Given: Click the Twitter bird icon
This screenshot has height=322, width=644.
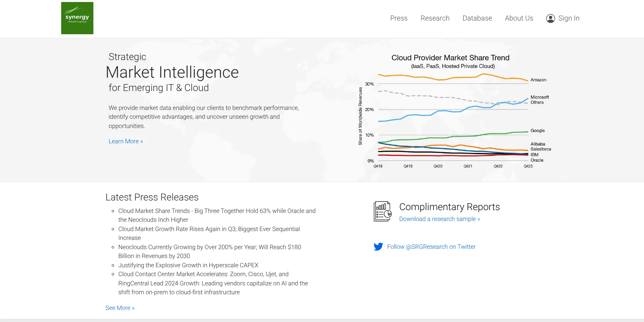Looking at the screenshot, I should [x=378, y=247].
